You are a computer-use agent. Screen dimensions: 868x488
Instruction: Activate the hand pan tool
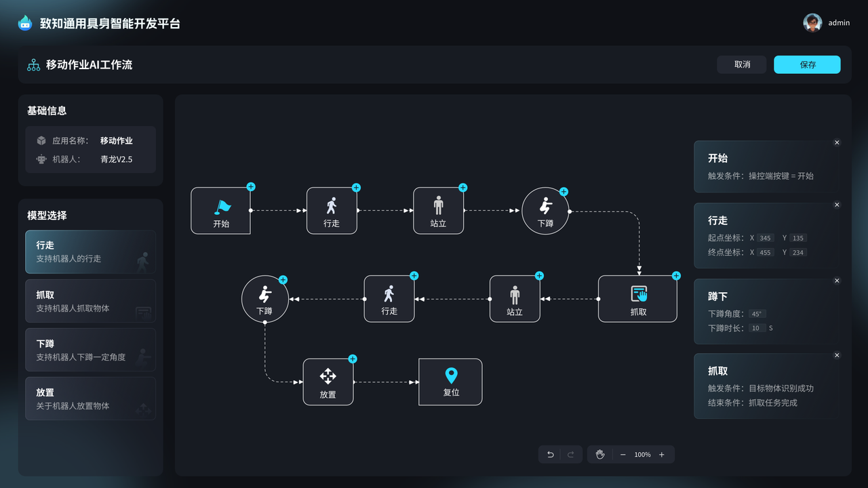tap(599, 455)
